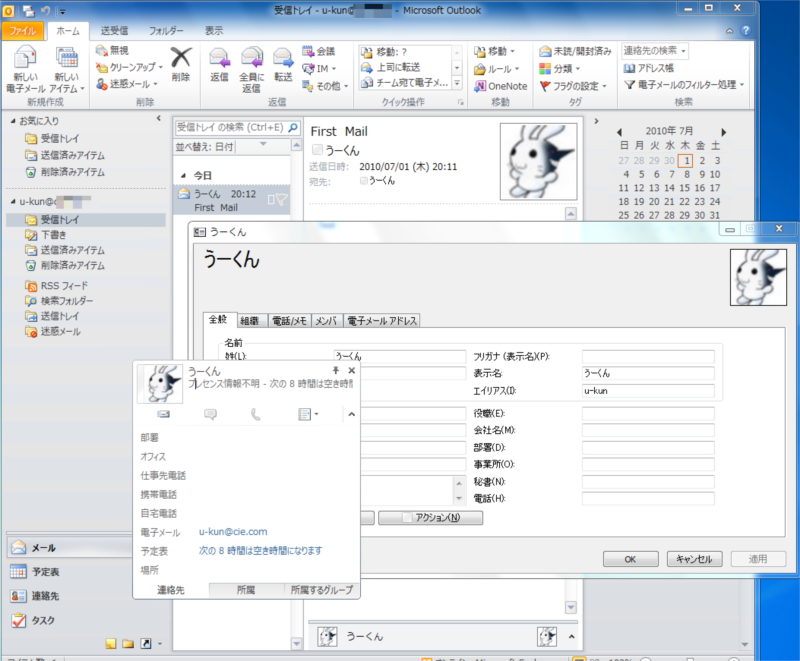The width and height of the screenshot is (800, 661).
Task: Go to previous month in calendar
Action: 619,132
